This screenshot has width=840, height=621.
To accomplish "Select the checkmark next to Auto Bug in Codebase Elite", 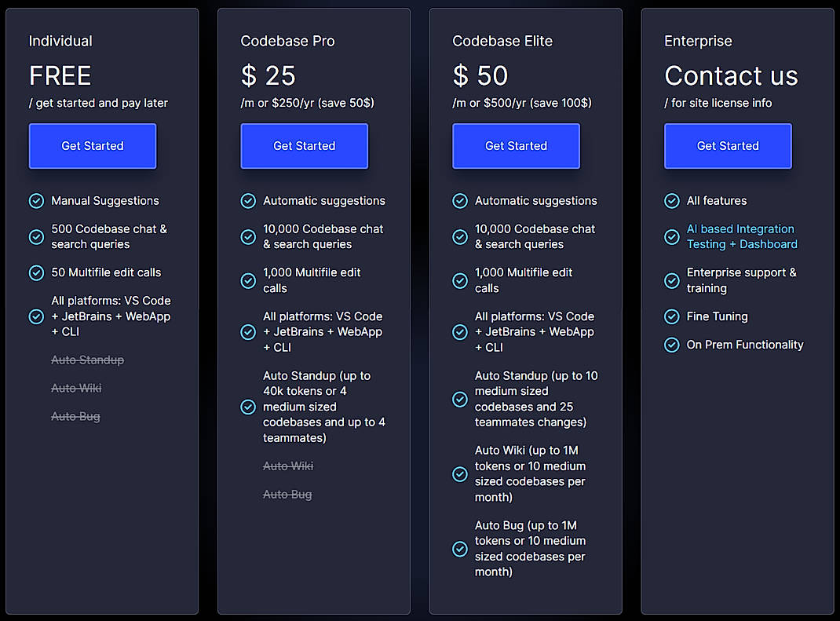I will point(460,549).
